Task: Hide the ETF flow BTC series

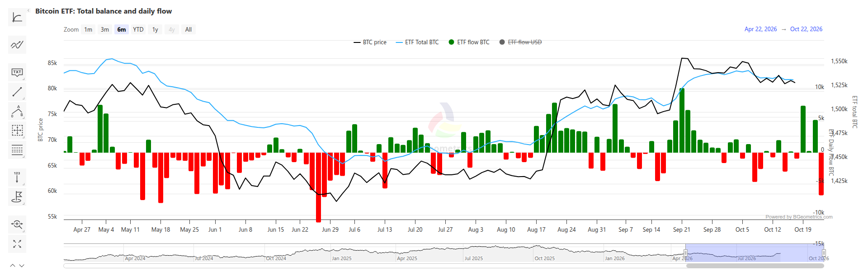Action: pyautogui.click(x=469, y=42)
